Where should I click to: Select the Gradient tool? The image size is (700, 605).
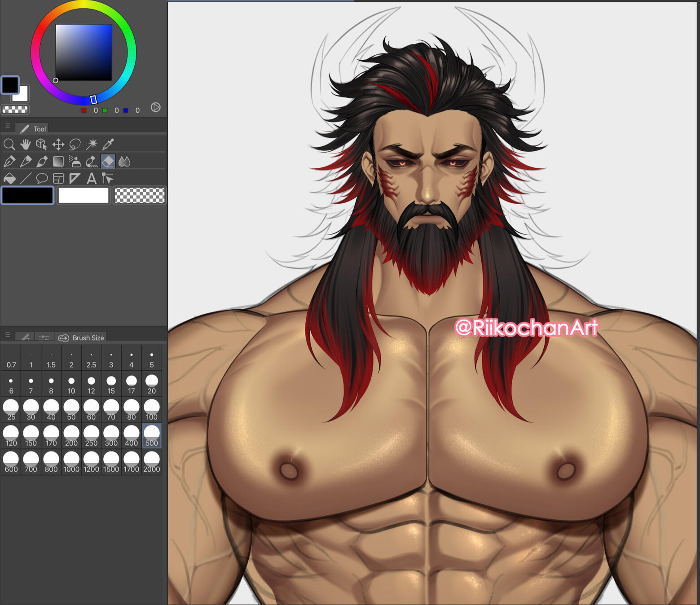click(58, 161)
